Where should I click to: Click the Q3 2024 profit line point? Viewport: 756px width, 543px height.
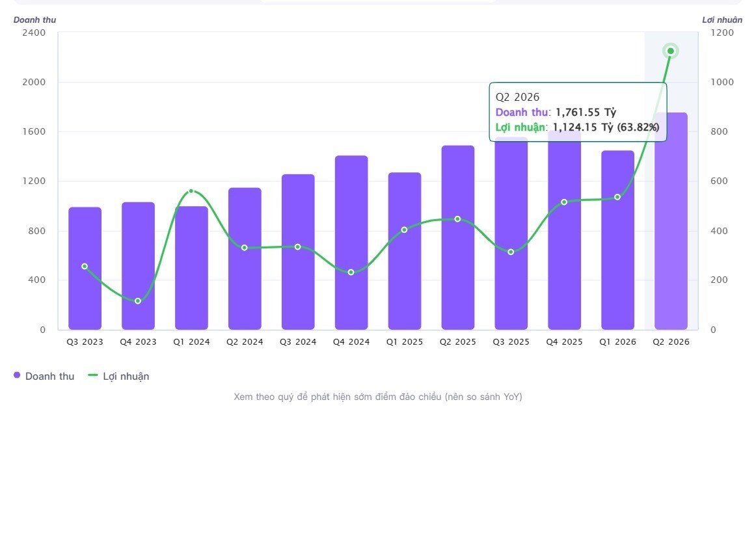pyautogui.click(x=298, y=246)
